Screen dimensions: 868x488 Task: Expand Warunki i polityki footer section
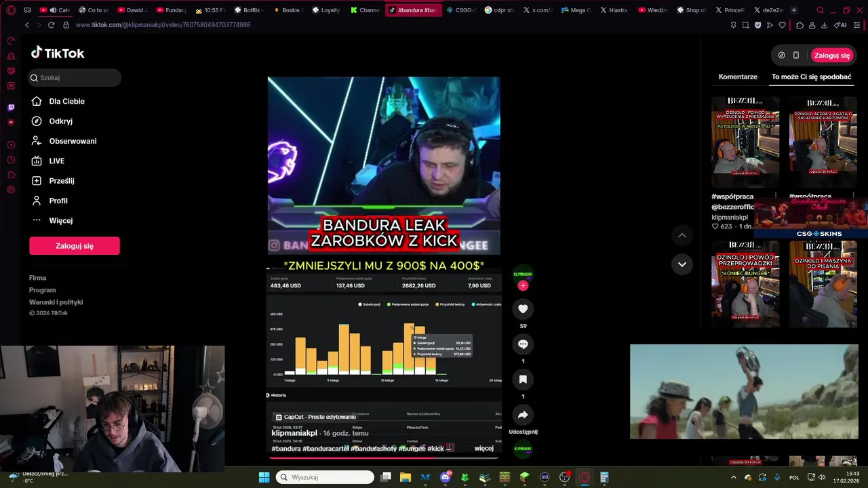pos(56,302)
